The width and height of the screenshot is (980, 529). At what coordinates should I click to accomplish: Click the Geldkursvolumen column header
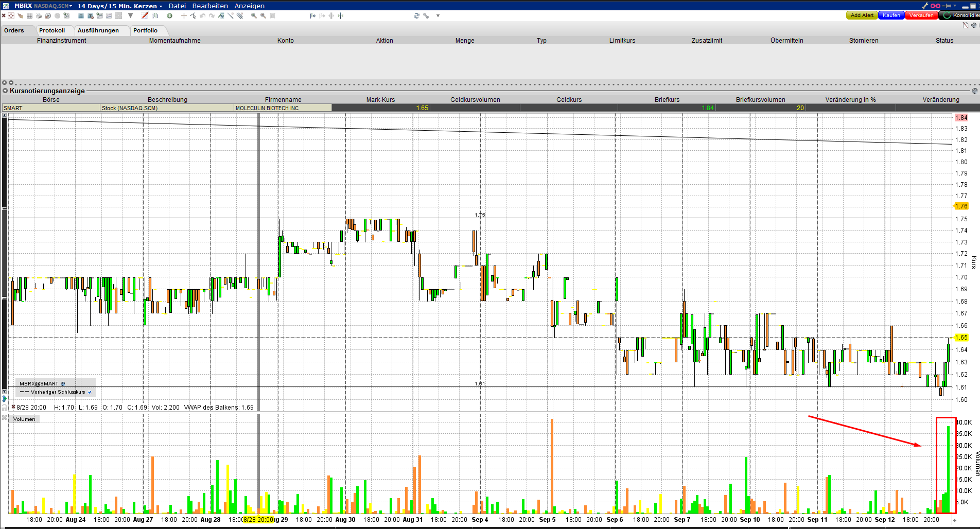475,99
